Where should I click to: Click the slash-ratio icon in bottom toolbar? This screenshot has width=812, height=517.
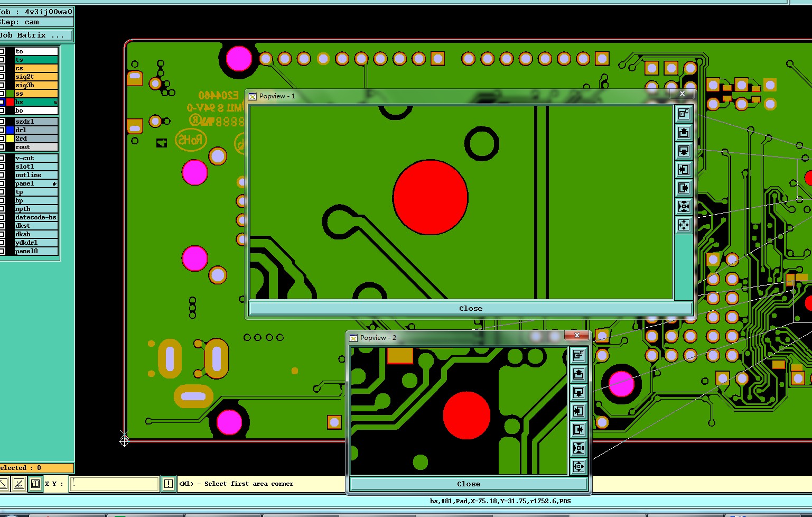[19, 483]
